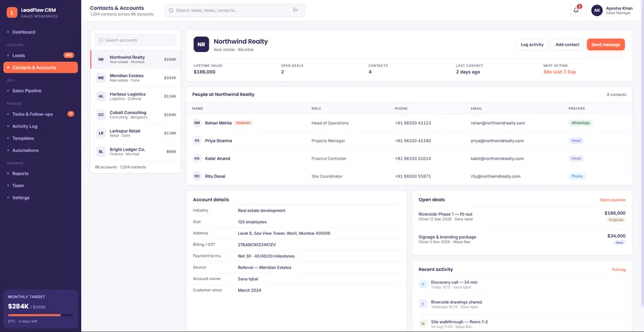Viewport: 644px width, 332px height.
Task: Click the Billing / GST value 27AABCN1234K1ZV
Action: tap(257, 244)
